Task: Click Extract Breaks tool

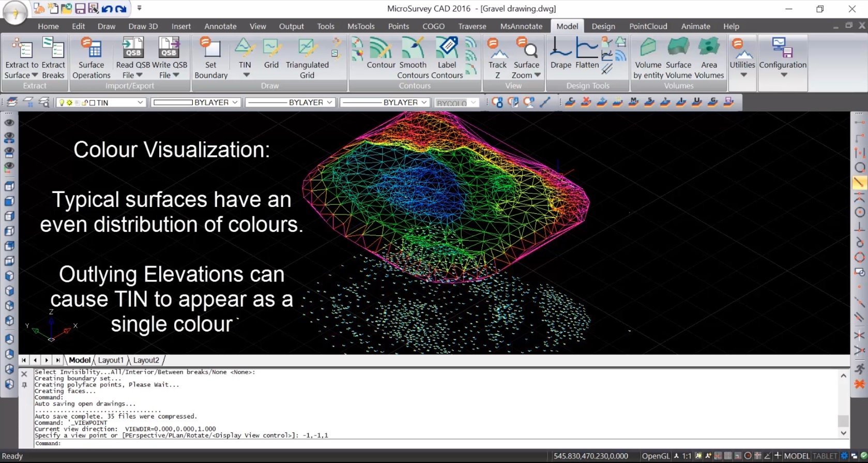Action: (53, 58)
